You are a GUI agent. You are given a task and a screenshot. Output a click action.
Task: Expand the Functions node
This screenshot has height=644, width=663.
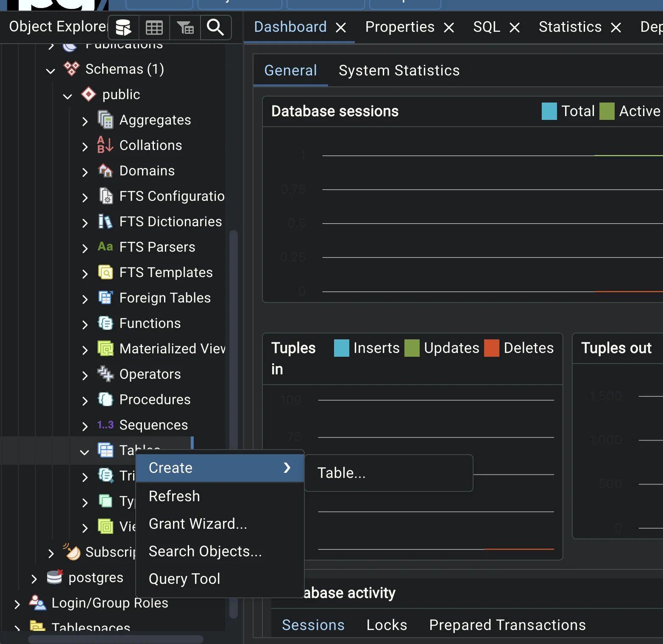pos(85,325)
